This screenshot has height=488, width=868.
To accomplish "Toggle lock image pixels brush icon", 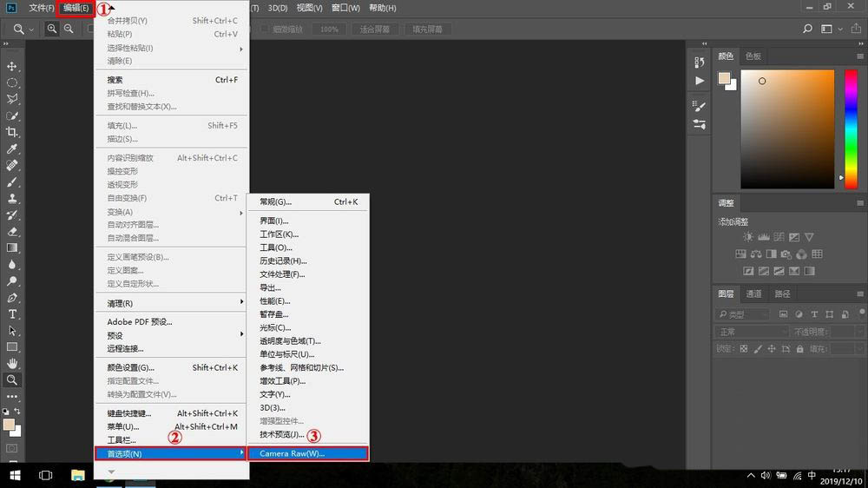I will (x=757, y=349).
